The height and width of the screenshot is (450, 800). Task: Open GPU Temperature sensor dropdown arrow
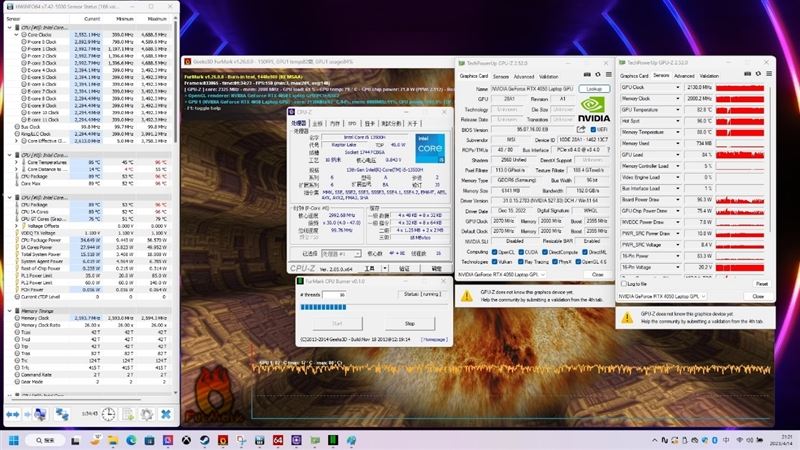tap(678, 110)
